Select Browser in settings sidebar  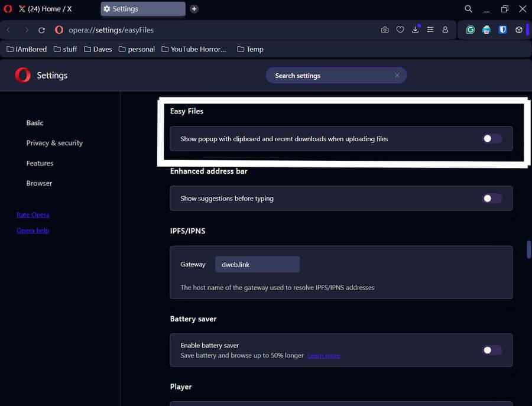39,183
